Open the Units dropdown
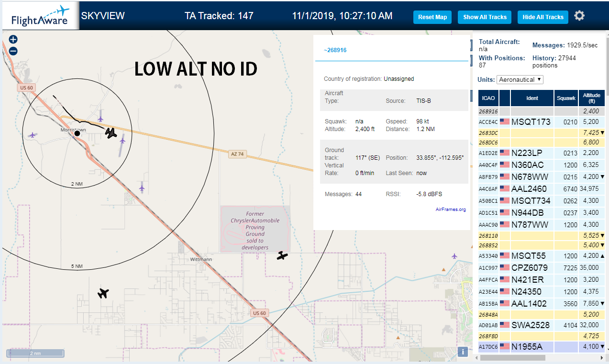This screenshot has width=609, height=364. pos(520,79)
